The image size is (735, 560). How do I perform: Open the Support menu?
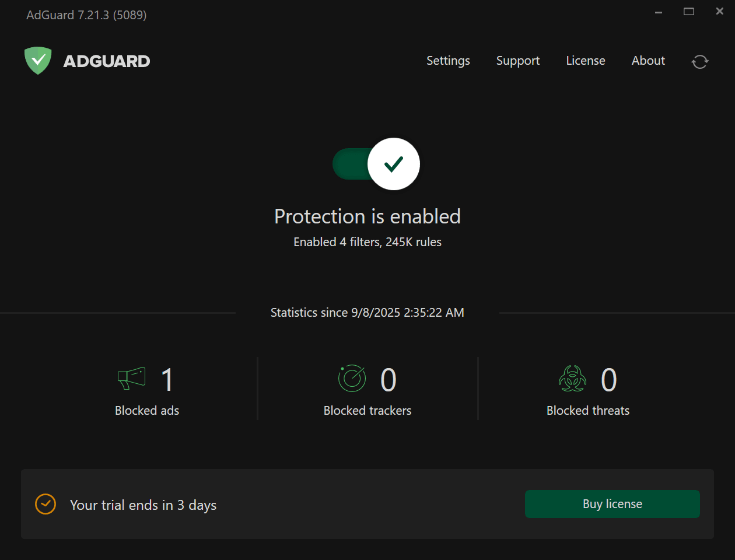(518, 61)
